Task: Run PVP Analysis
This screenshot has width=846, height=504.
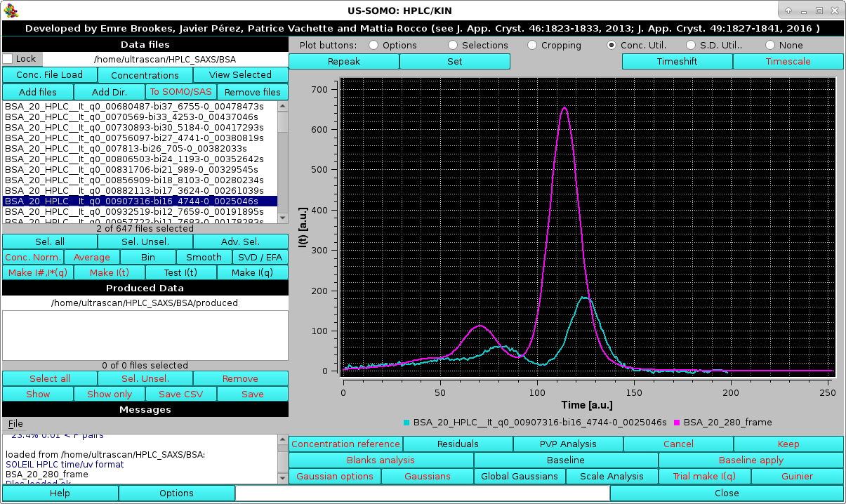Action: [x=567, y=444]
